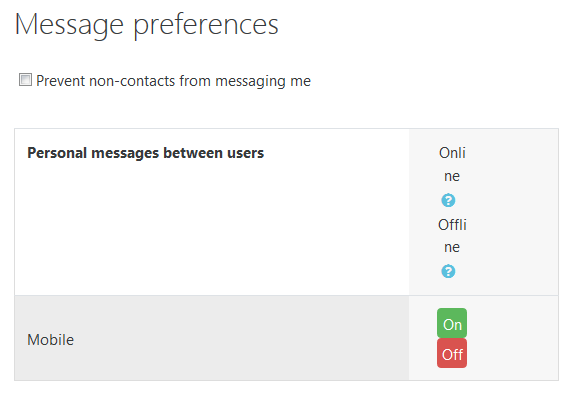Click the blue question mark below Offline
This screenshot has width=573, height=397.
coord(448,271)
